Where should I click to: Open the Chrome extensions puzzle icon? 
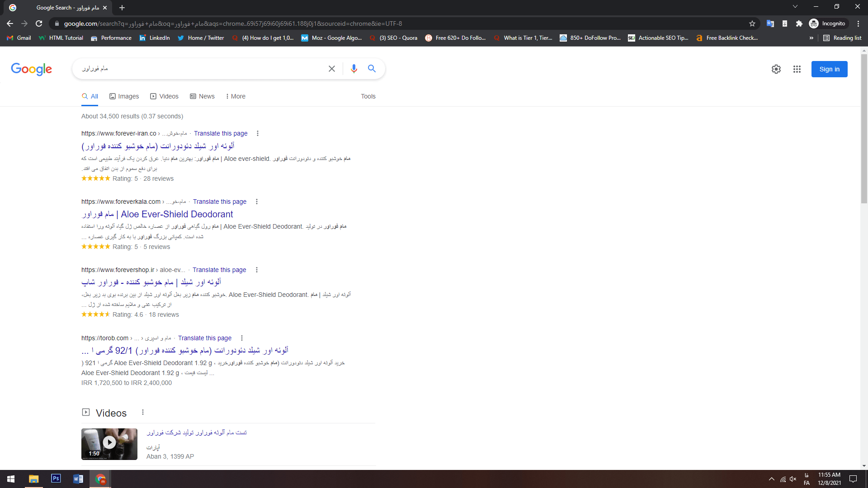tap(799, 23)
